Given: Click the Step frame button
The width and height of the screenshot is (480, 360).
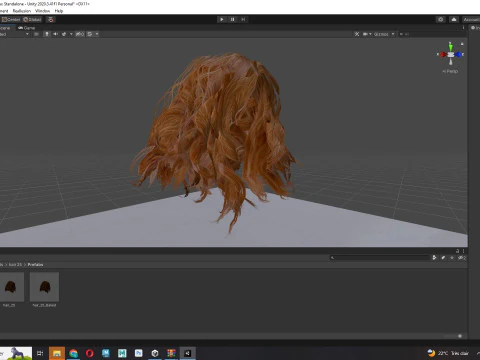Looking at the screenshot, I should tap(243, 19).
